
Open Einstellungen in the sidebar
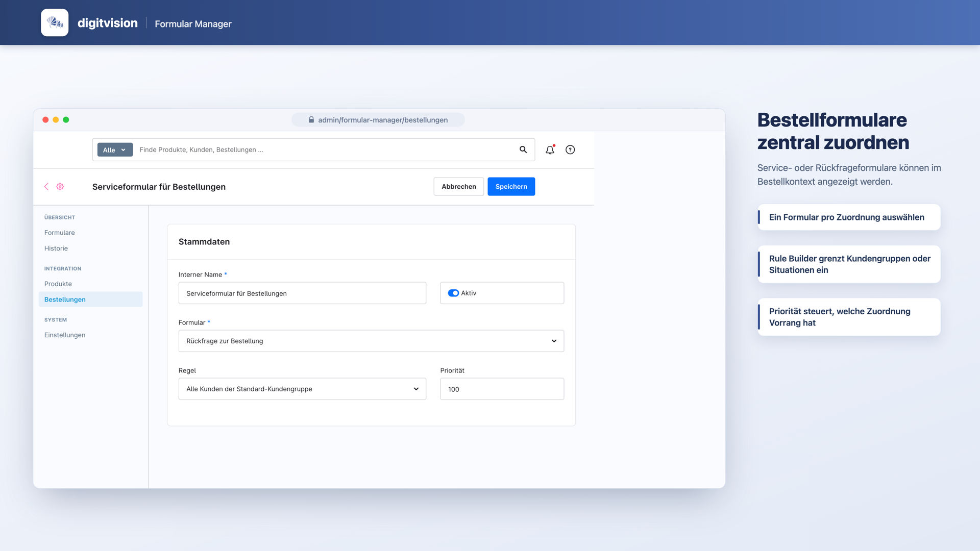[65, 335]
